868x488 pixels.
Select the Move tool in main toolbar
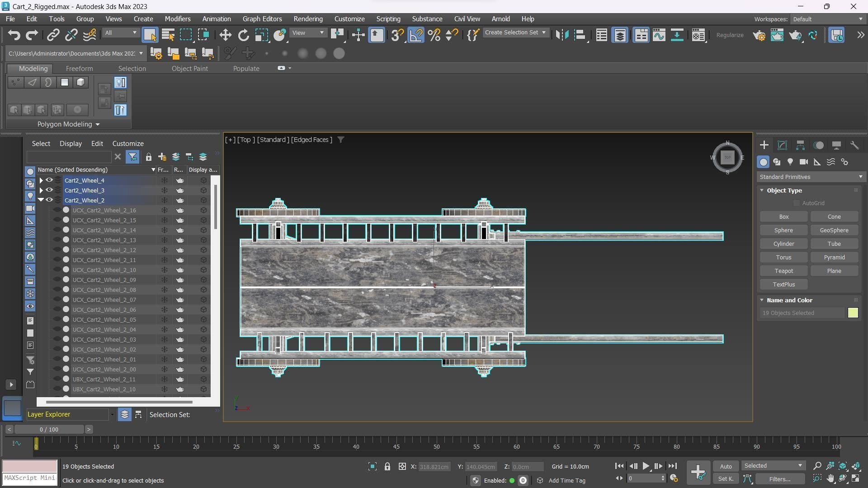point(225,35)
